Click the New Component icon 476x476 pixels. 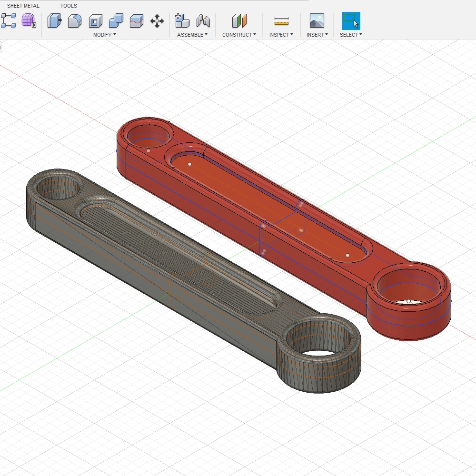[182, 20]
